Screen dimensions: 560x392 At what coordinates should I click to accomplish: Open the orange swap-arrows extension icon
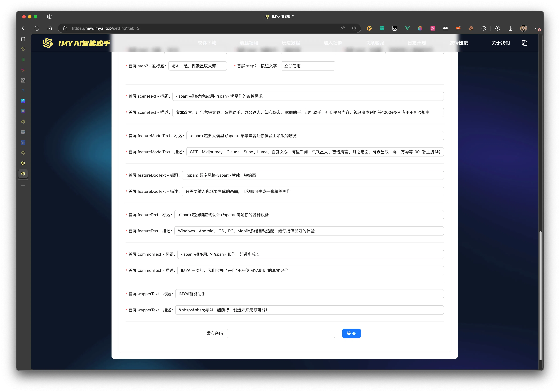pos(458,28)
